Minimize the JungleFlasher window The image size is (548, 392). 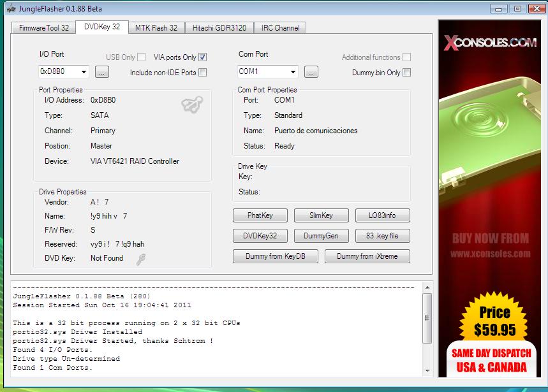[499, 8]
